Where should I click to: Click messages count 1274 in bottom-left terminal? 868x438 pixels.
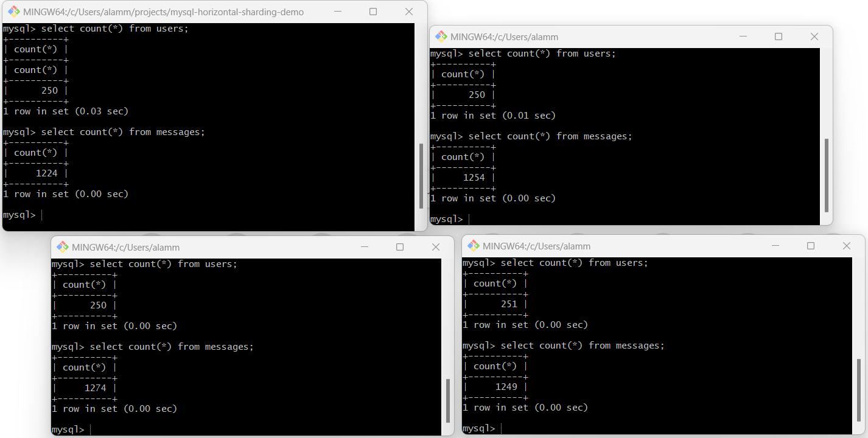pos(96,388)
